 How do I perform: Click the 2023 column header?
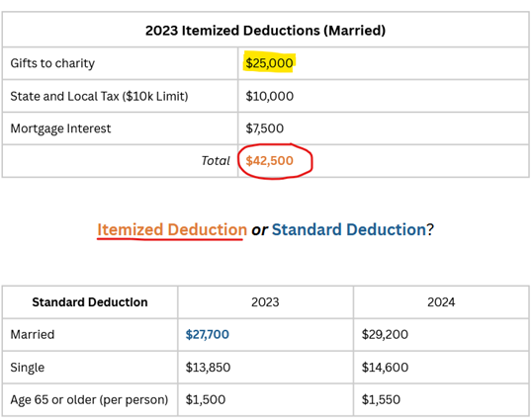pos(265,302)
